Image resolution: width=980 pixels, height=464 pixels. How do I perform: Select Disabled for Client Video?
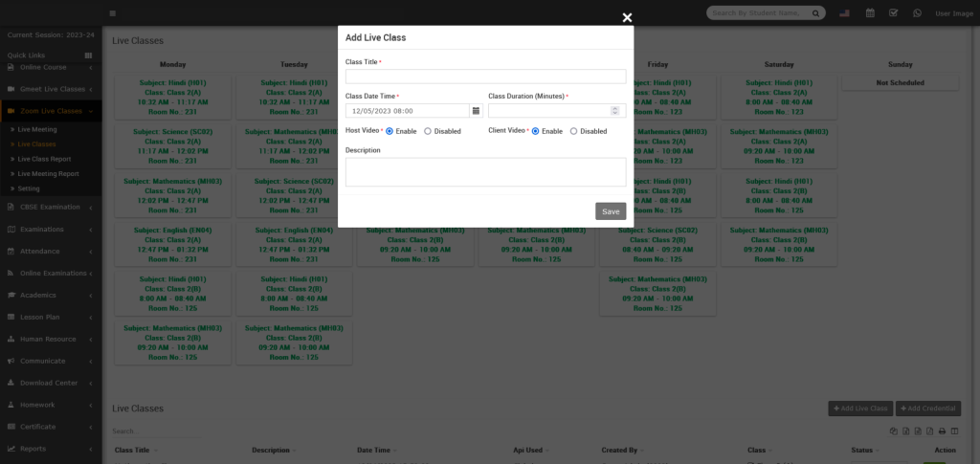(573, 131)
